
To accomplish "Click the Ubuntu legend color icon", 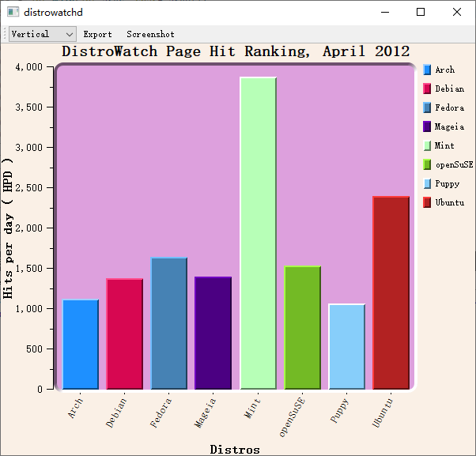I will tap(427, 203).
